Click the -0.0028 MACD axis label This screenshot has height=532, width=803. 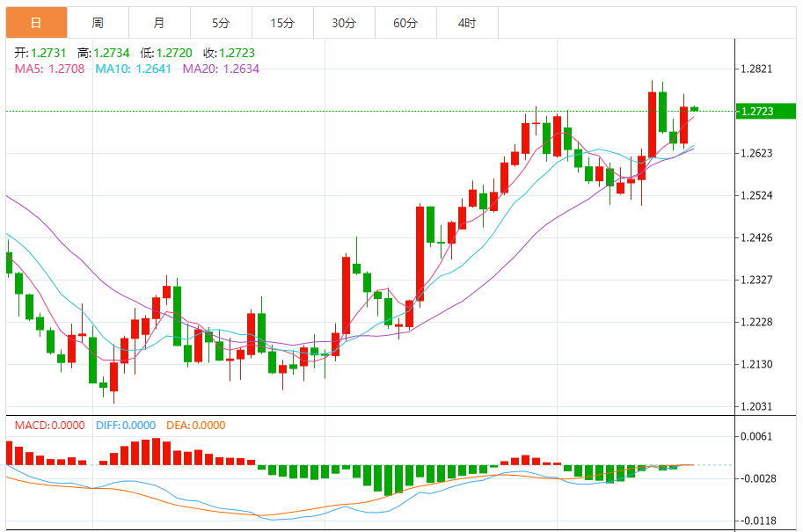point(758,478)
